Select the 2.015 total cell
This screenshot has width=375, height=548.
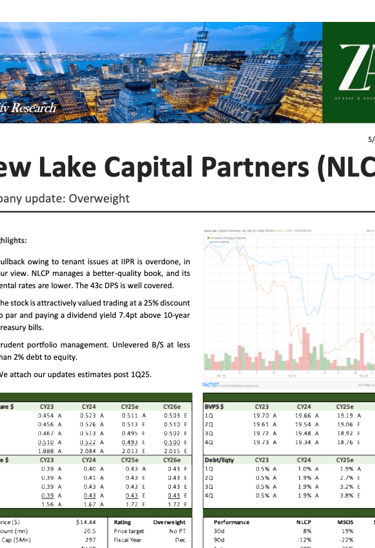[172, 451]
